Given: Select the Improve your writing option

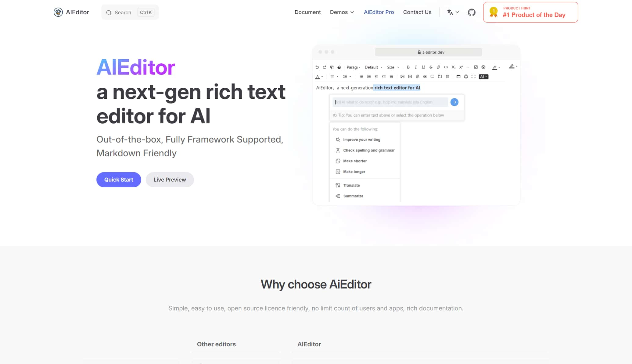Looking at the screenshot, I should coord(361,140).
